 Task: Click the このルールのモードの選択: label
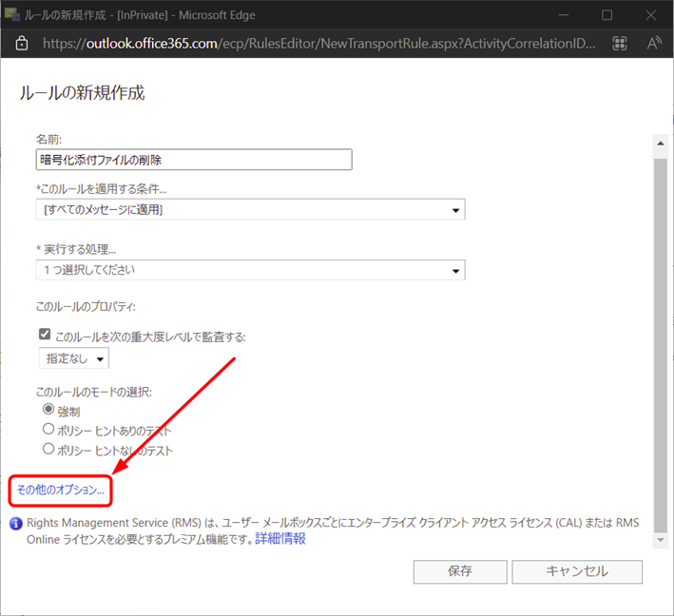pos(94,392)
